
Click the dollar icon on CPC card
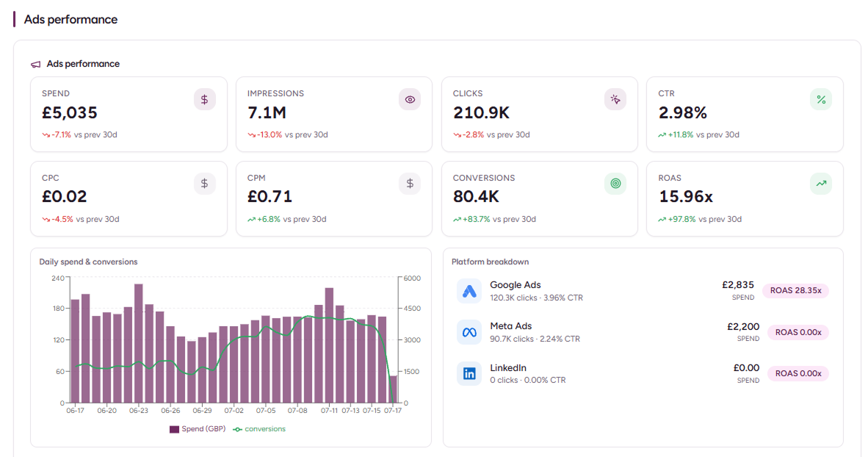pos(204,184)
